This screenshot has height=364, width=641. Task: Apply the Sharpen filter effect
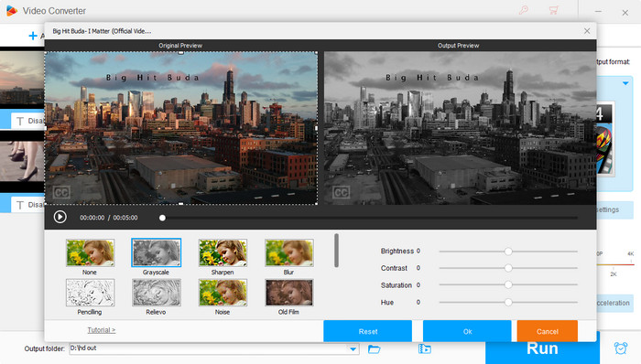[x=223, y=252]
